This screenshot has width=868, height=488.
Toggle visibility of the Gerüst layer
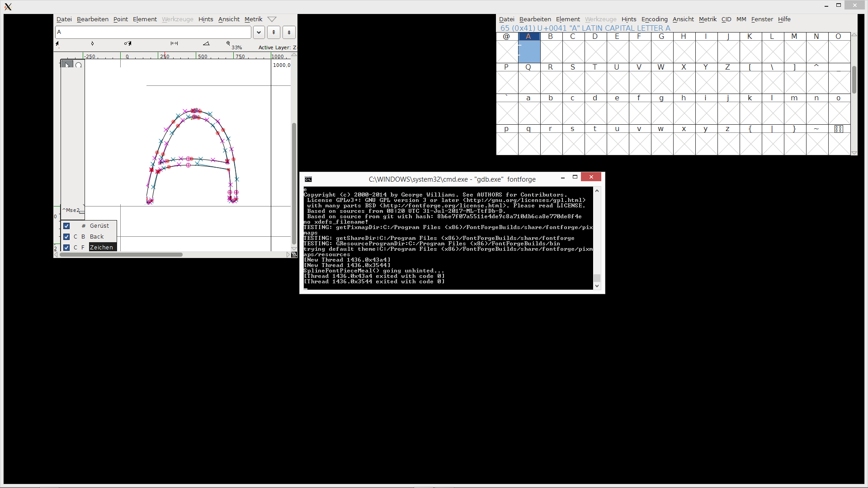[66, 226]
